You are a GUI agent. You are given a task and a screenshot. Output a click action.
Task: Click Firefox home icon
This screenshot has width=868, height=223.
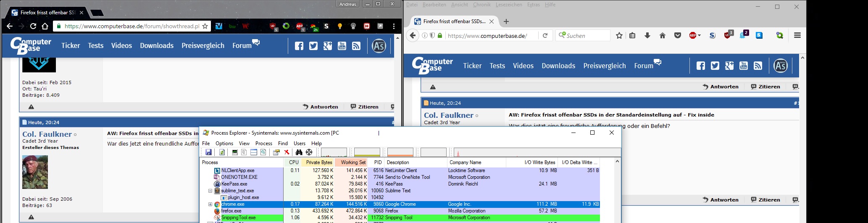click(x=663, y=36)
